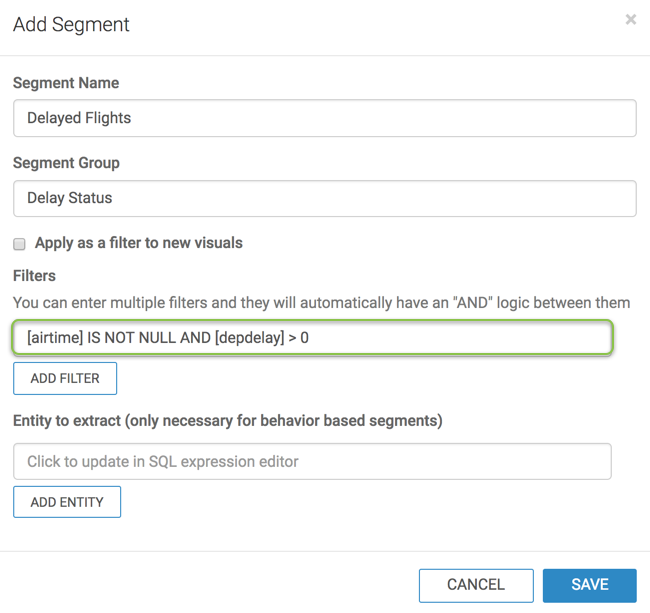
Task: Close the Add Segment dialog with X
Action: [630, 20]
